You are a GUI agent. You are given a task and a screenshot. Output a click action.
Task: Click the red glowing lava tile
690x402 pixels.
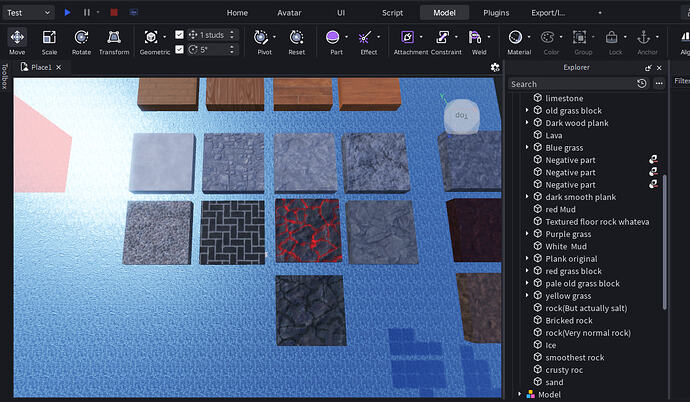click(308, 230)
